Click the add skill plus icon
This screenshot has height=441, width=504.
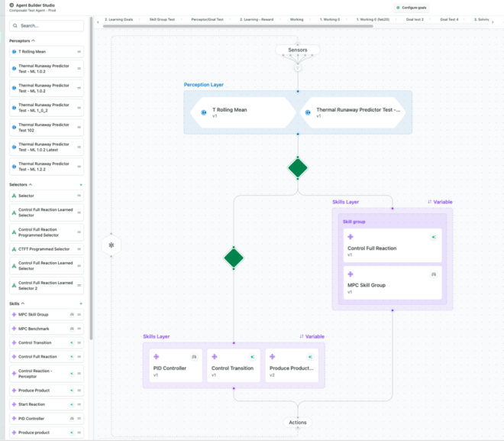[81, 303]
